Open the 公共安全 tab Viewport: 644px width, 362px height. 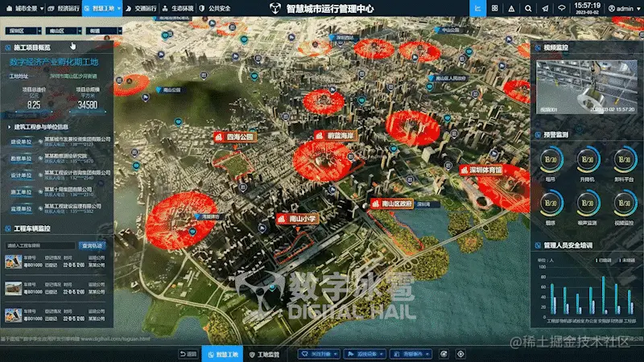coord(215,8)
